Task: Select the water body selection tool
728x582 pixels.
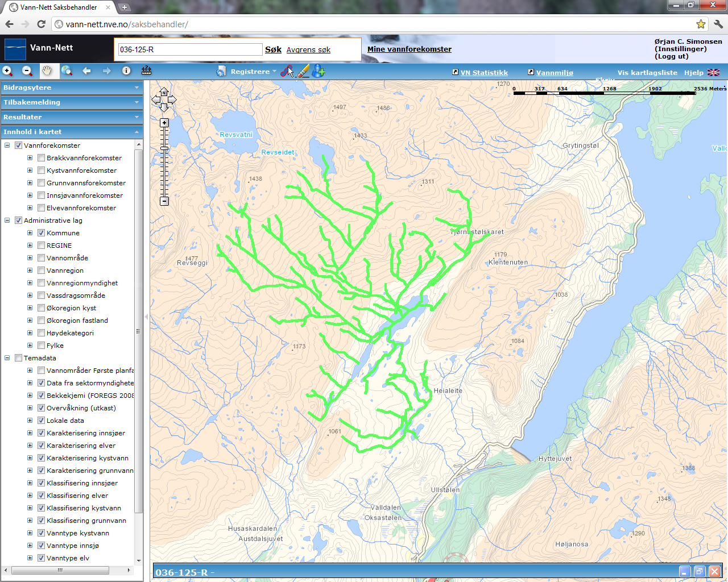Action: coord(287,72)
